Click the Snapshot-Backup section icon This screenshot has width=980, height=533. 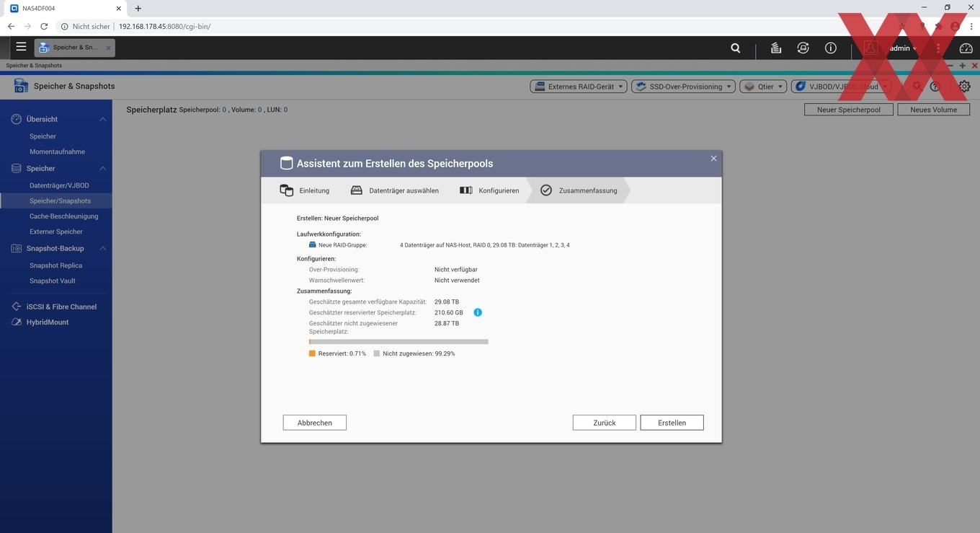coord(16,248)
